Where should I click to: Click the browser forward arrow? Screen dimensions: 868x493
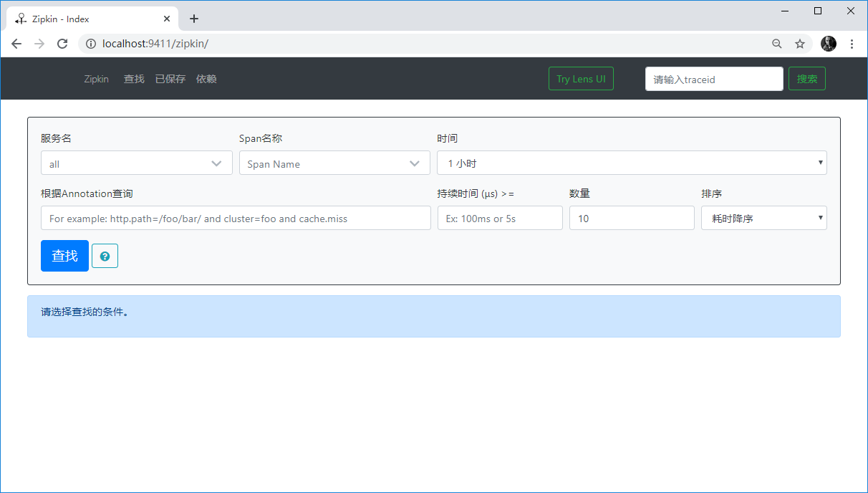click(39, 44)
